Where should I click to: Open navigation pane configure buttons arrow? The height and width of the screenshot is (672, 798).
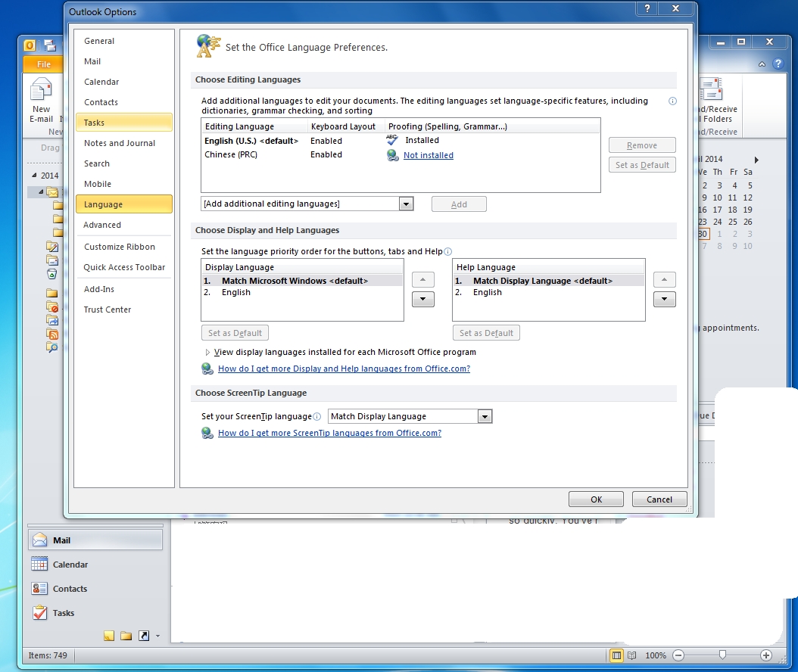[157, 636]
